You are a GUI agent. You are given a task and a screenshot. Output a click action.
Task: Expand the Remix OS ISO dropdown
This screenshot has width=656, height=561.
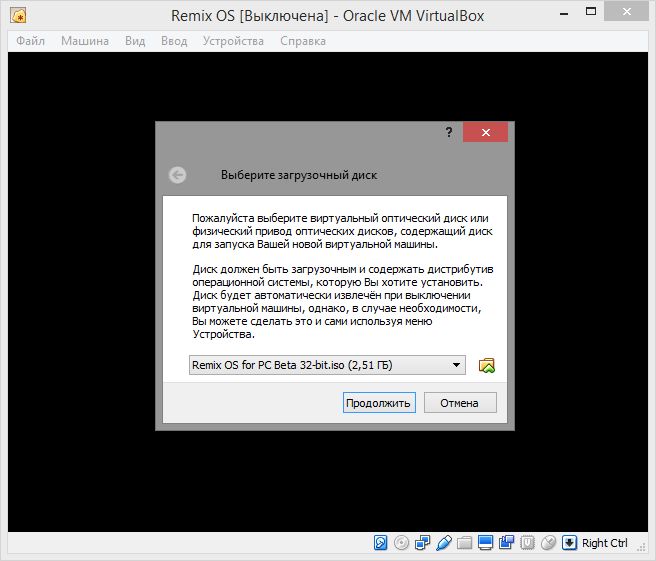[456, 365]
